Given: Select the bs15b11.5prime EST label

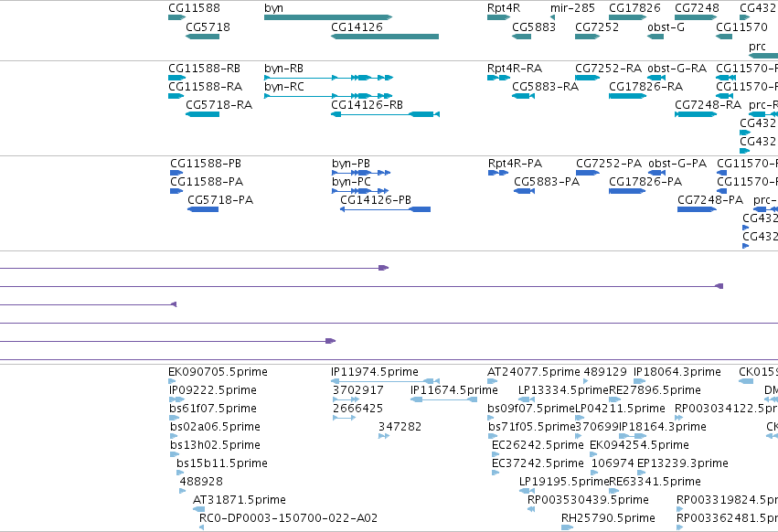Looking at the screenshot, I should tap(222, 463).
